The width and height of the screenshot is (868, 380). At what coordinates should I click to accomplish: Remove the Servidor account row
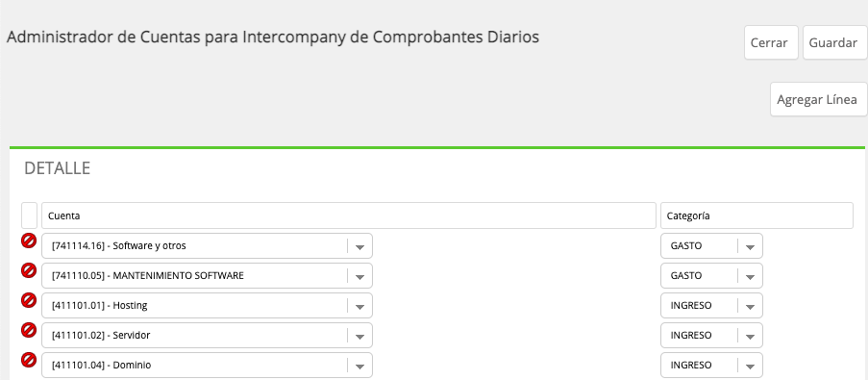click(x=29, y=330)
